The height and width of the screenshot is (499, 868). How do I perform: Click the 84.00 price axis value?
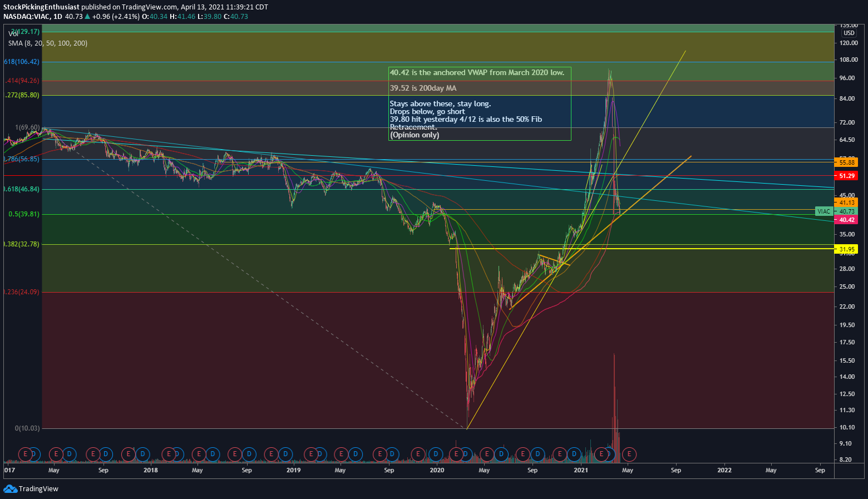848,99
